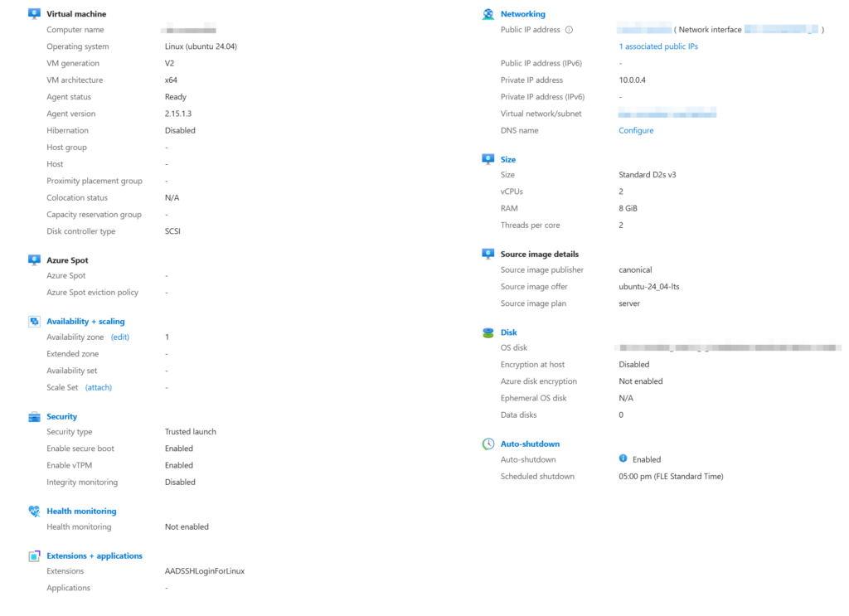This screenshot has width=849, height=616.
Task: Click the Networking globe icon
Action: click(x=489, y=13)
